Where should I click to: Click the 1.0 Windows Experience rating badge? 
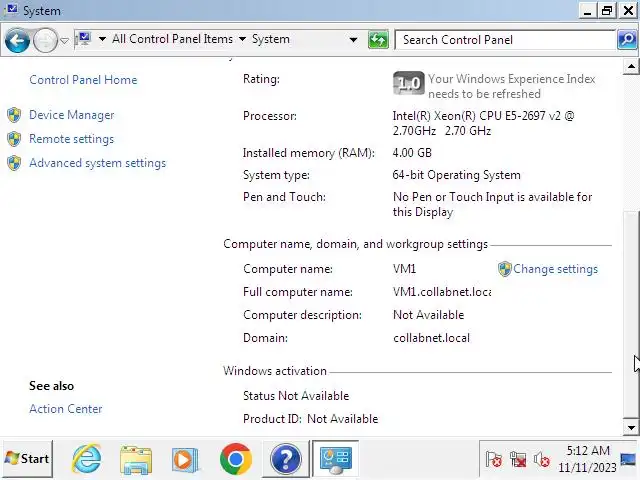(409, 83)
